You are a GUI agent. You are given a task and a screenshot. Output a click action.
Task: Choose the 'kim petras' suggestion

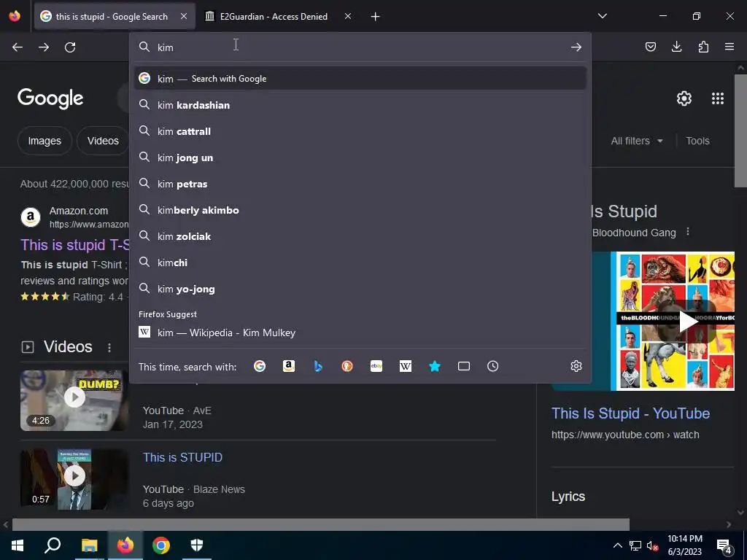(360, 184)
